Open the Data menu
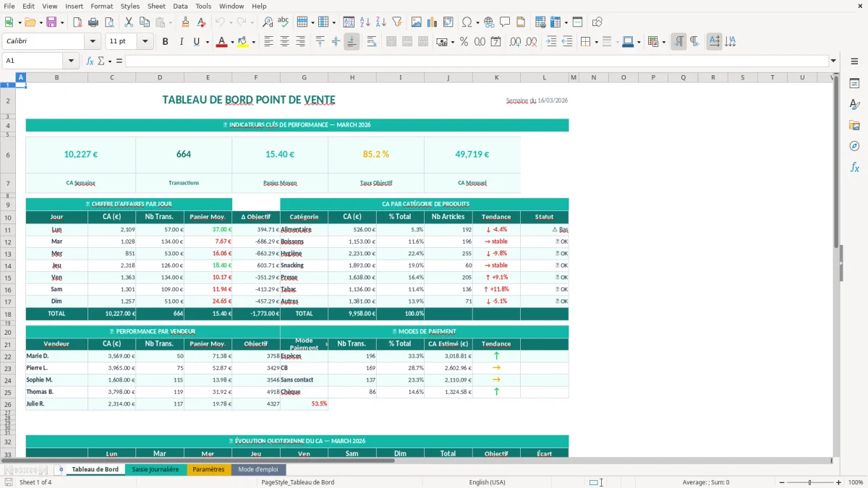 (x=180, y=6)
